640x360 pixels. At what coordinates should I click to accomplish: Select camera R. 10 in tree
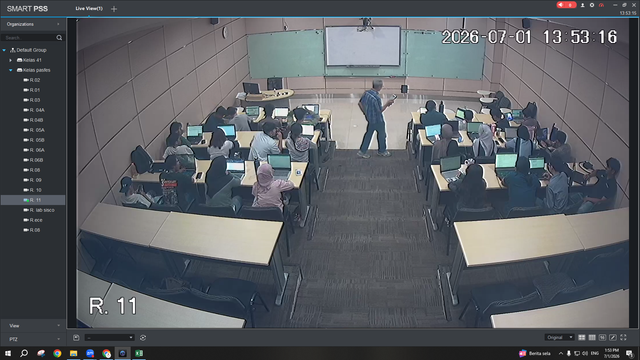(x=36, y=190)
